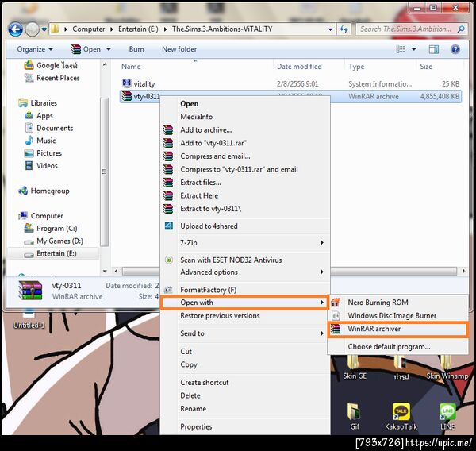Sort by the Type column header

point(356,67)
